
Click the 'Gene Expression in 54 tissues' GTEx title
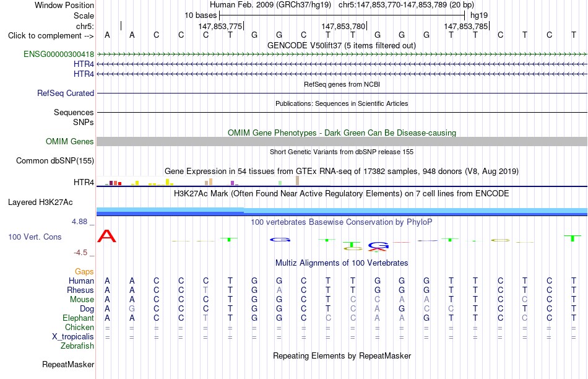pos(342,172)
